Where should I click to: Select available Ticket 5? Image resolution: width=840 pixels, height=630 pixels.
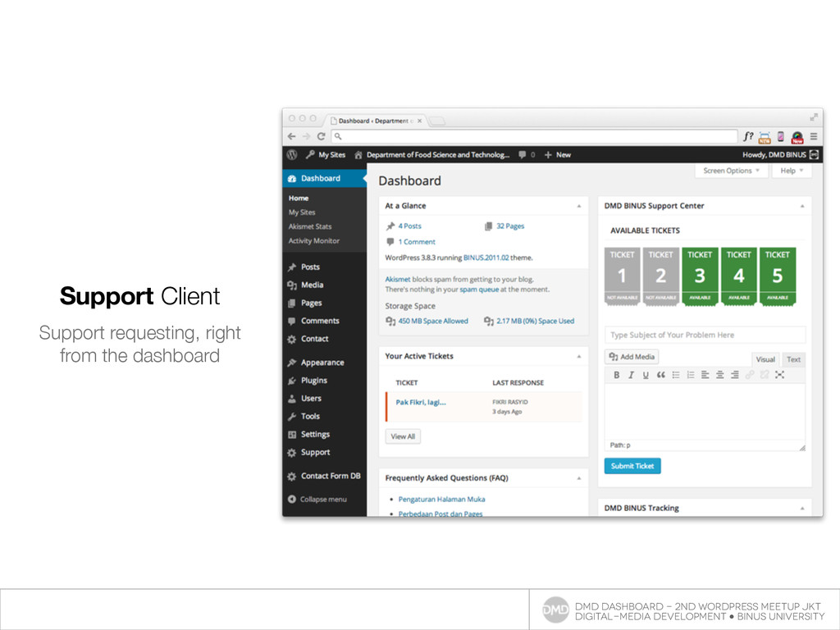pos(778,276)
